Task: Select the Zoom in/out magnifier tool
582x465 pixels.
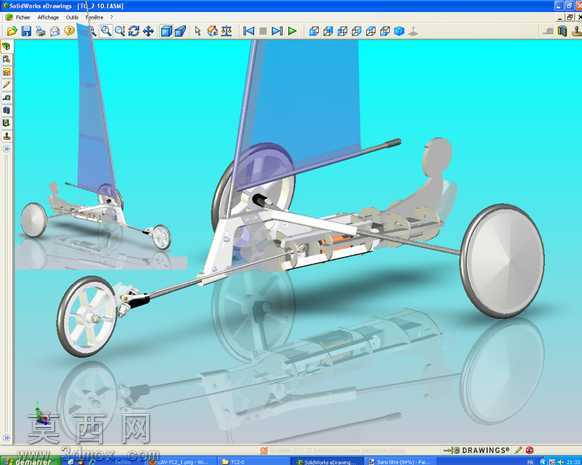Action: point(120,31)
